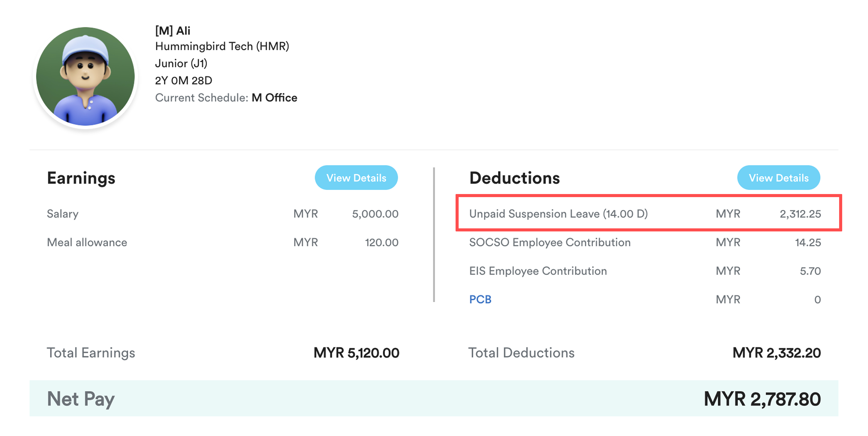Image resolution: width=868 pixels, height=436 pixels.
Task: Click the M Office schedule text
Action: 274,98
